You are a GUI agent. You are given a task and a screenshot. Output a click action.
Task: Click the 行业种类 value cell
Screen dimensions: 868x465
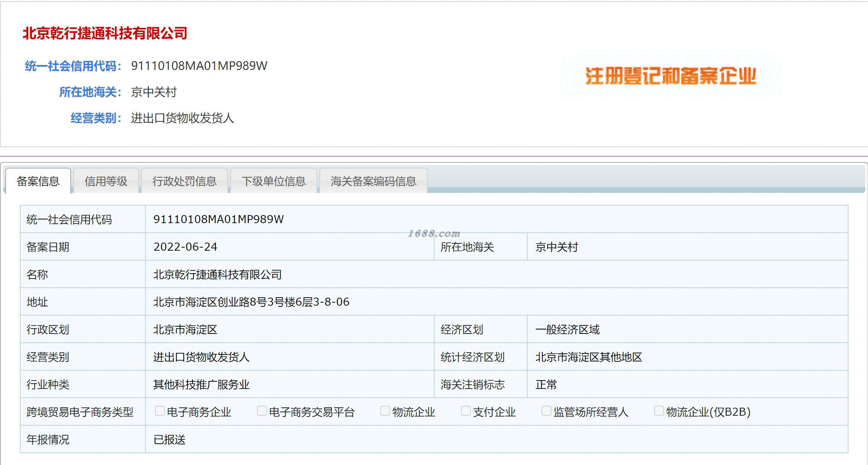coord(201,384)
